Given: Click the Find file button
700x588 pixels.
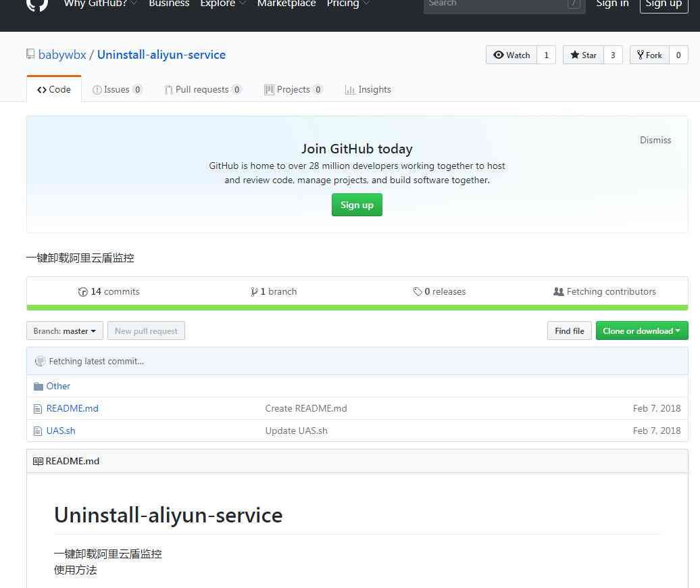Looking at the screenshot, I should coord(569,330).
